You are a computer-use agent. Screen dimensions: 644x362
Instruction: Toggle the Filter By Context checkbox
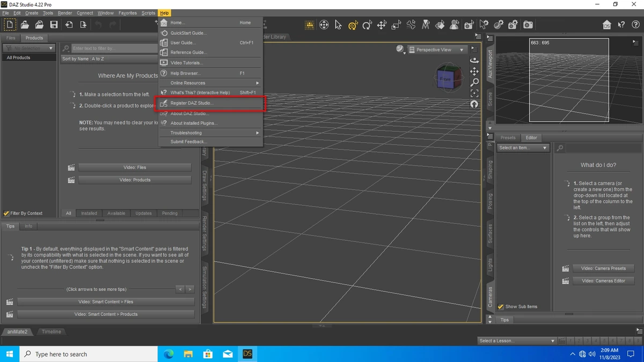(6, 213)
